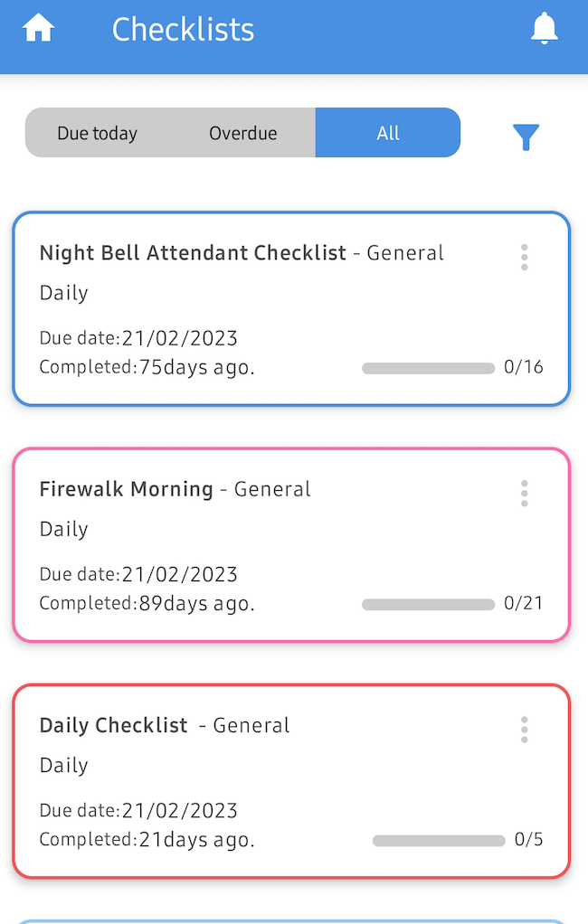Open the Daily Checklist kebab menu

pos(524,729)
